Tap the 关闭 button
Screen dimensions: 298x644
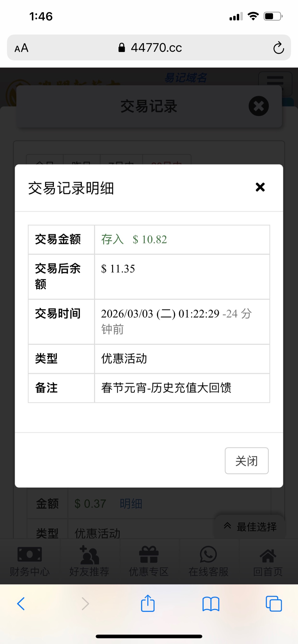[246, 461]
